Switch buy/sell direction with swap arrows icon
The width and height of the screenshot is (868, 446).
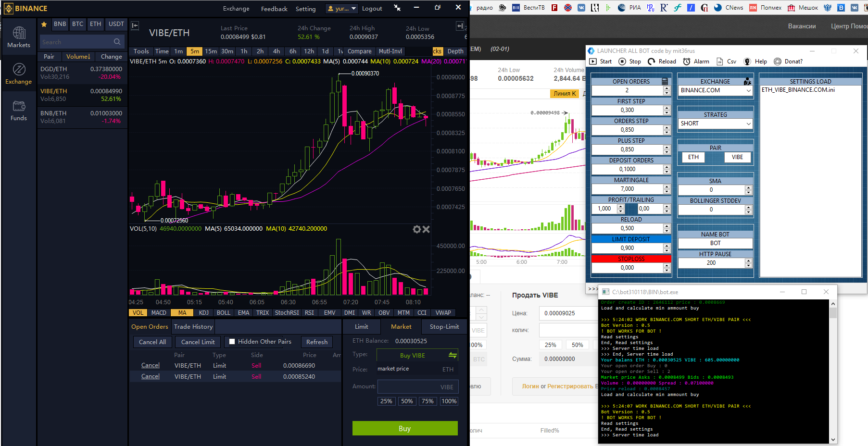pos(453,355)
